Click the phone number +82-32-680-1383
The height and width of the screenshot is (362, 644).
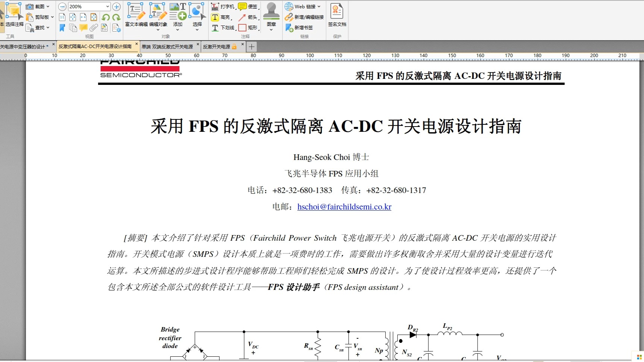[302, 190]
